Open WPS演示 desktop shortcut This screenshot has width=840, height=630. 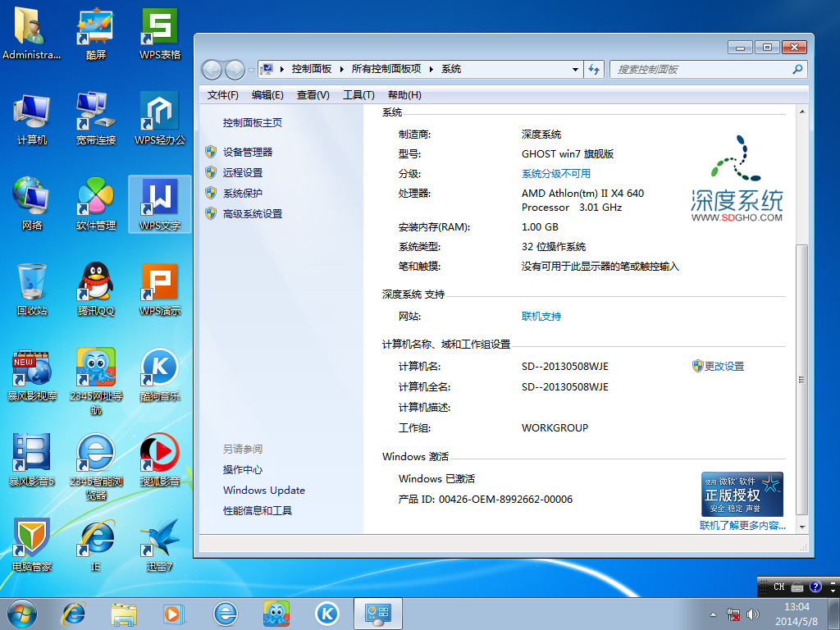(160, 290)
